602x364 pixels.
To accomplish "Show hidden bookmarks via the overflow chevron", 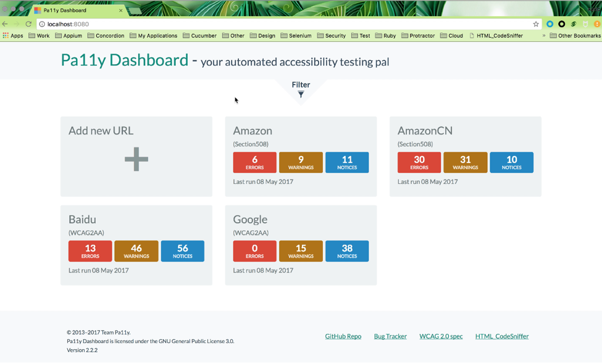I will [x=544, y=36].
